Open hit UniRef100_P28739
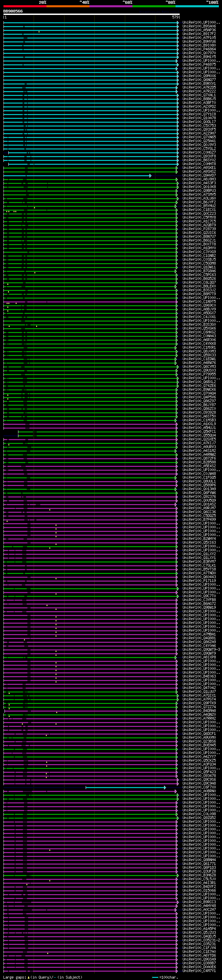The height and width of the screenshot is (980, 222). pos(199,229)
